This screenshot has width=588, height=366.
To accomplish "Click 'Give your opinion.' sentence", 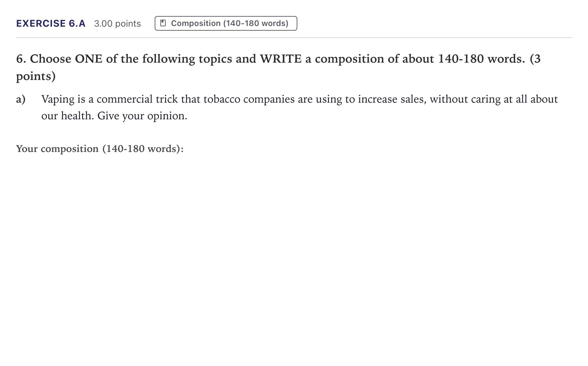I will pyautogui.click(x=142, y=116).
